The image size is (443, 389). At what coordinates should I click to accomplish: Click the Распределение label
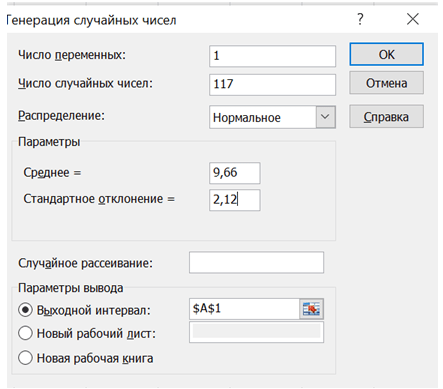tap(61, 116)
